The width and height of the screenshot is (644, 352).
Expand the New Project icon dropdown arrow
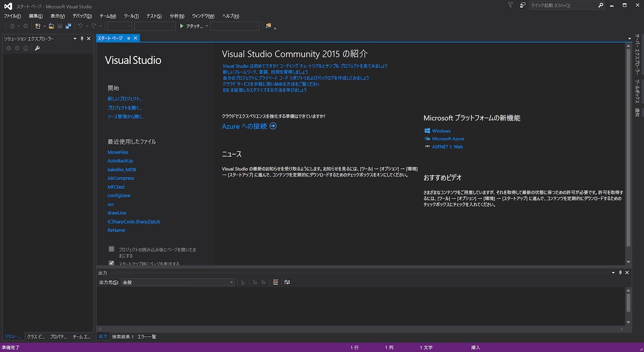point(44,26)
